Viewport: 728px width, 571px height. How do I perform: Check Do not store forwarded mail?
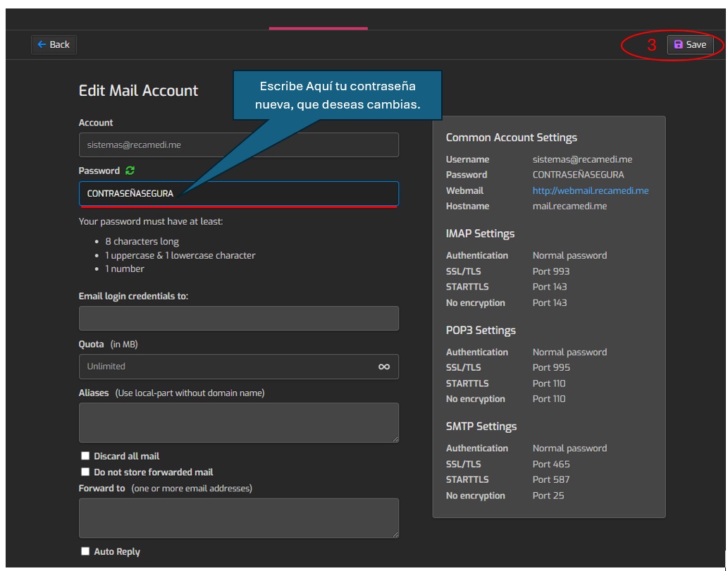click(x=85, y=472)
